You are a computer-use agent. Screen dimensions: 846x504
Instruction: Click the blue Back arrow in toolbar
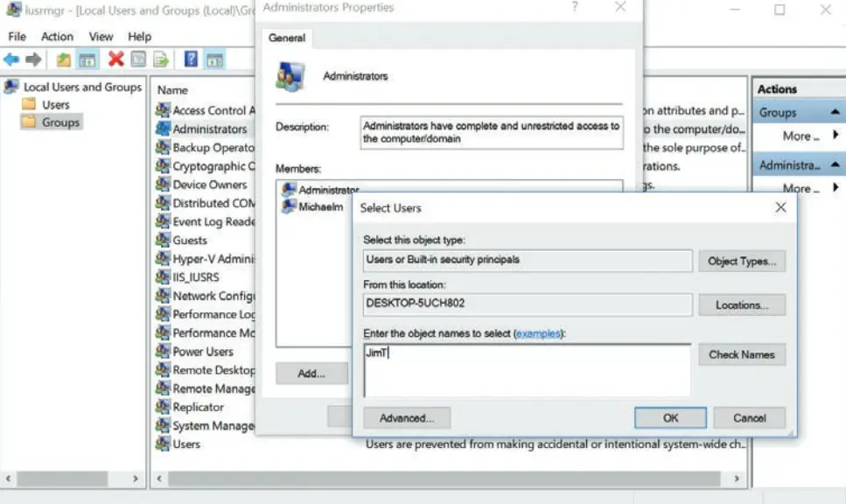click(x=11, y=59)
